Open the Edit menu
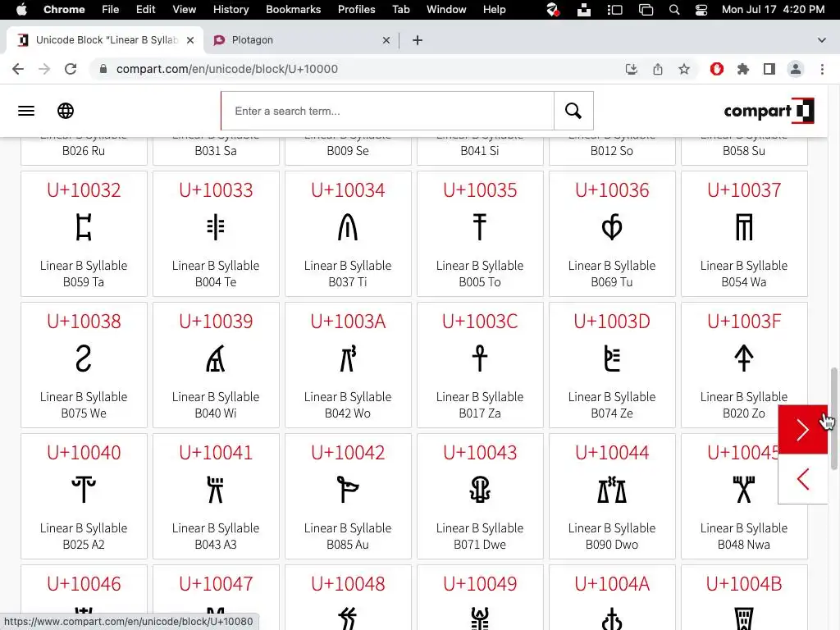Image resolution: width=840 pixels, height=630 pixels. 145,9
